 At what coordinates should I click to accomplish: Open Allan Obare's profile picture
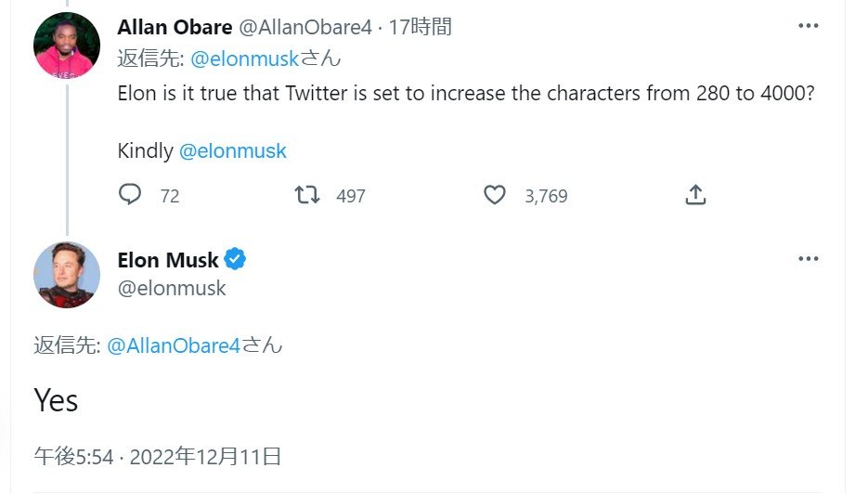pyautogui.click(x=67, y=46)
